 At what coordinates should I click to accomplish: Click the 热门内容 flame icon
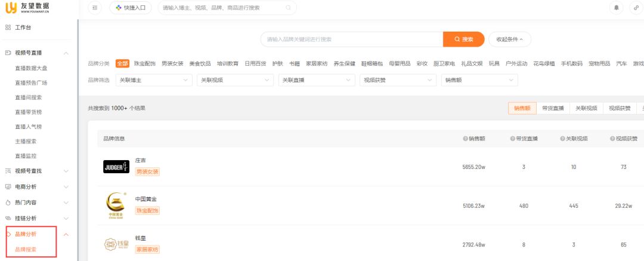8,202
